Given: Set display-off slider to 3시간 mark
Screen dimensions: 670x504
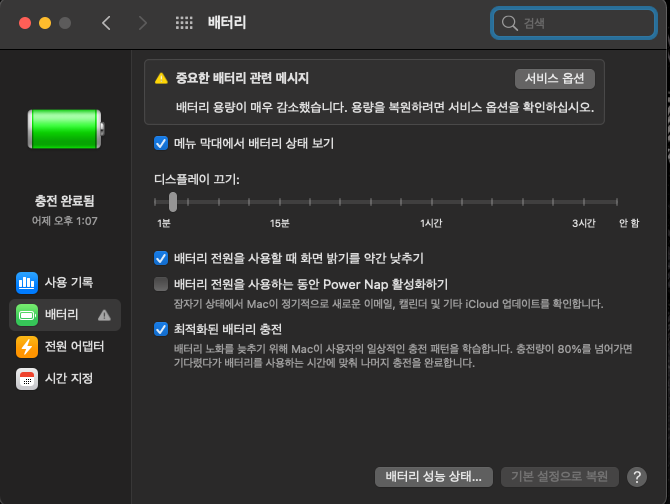Looking at the screenshot, I should pos(584,202).
